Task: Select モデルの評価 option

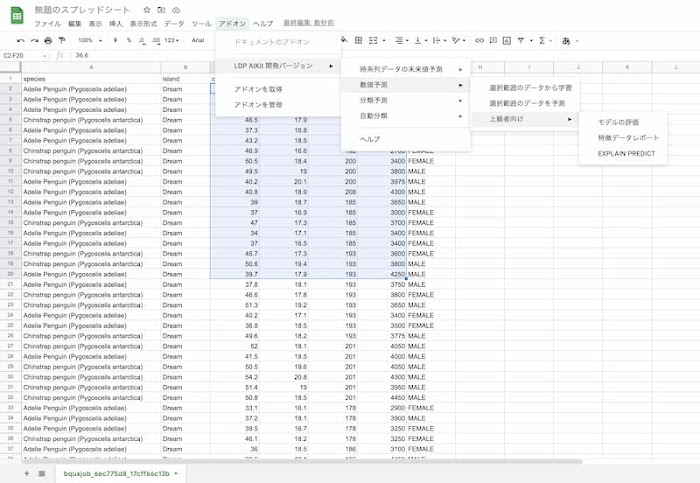Action: click(623, 122)
